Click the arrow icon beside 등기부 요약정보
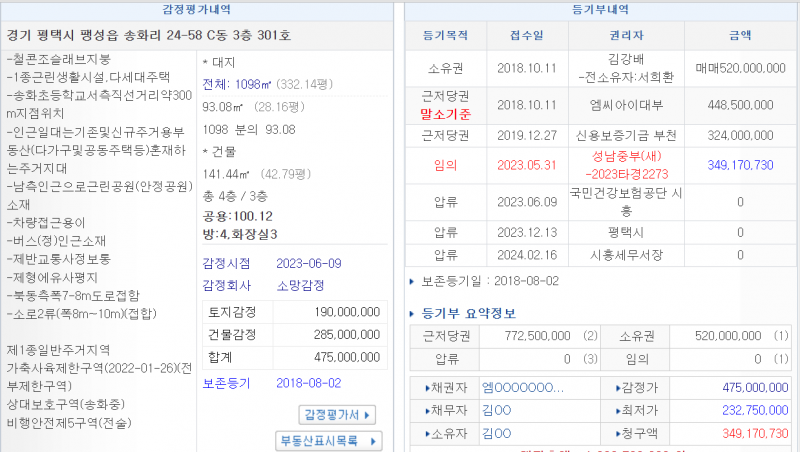The width and height of the screenshot is (800, 452). tap(413, 313)
